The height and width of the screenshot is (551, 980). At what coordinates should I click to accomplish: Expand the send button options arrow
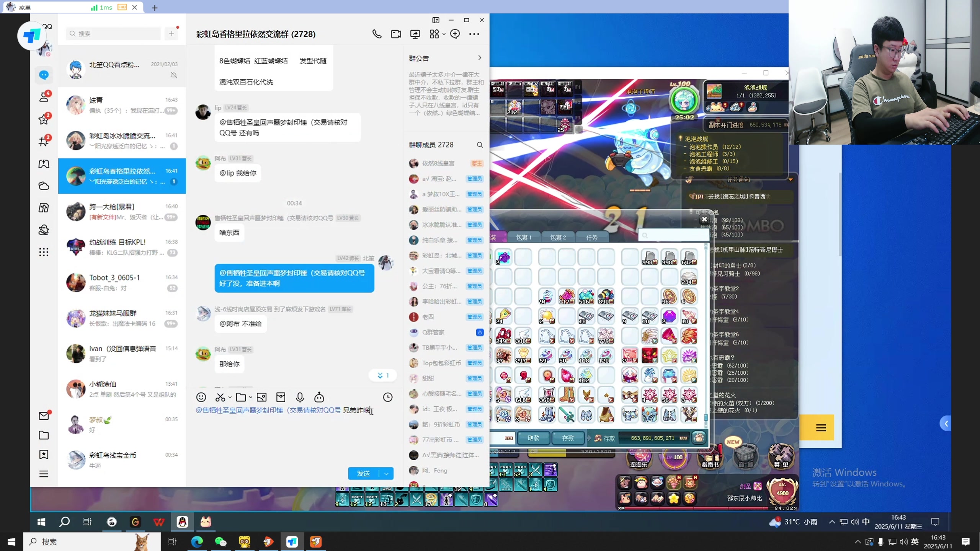point(386,474)
